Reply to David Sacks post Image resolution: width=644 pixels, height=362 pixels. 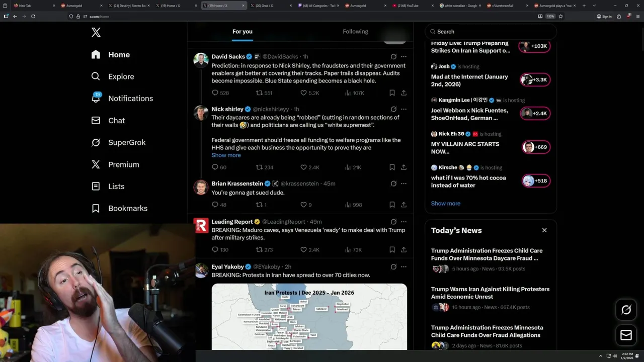(x=220, y=93)
